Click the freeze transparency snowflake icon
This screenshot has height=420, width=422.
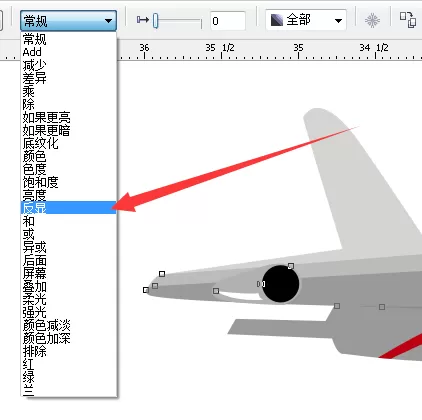pos(372,20)
